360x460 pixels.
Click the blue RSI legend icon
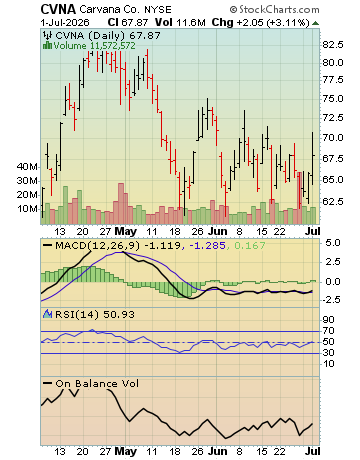tap(48, 314)
